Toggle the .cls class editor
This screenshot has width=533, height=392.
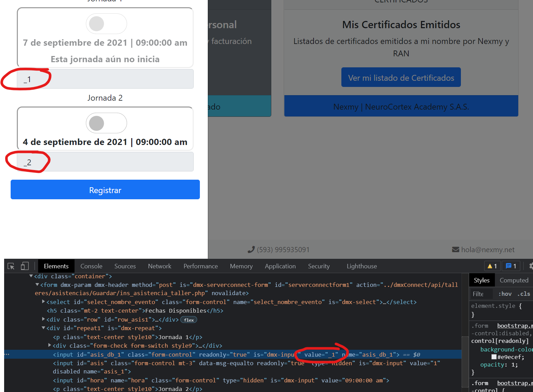(524, 294)
